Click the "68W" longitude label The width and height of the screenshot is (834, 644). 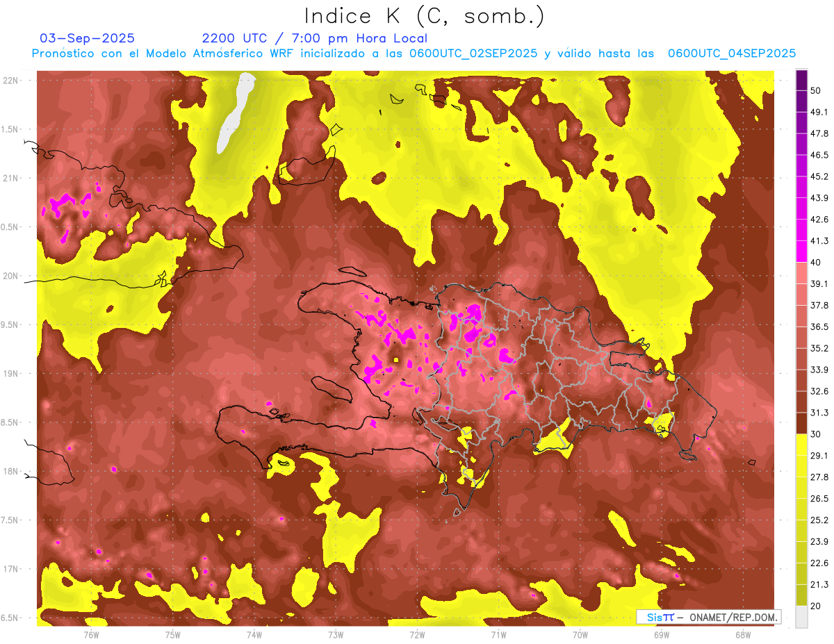[743, 634]
